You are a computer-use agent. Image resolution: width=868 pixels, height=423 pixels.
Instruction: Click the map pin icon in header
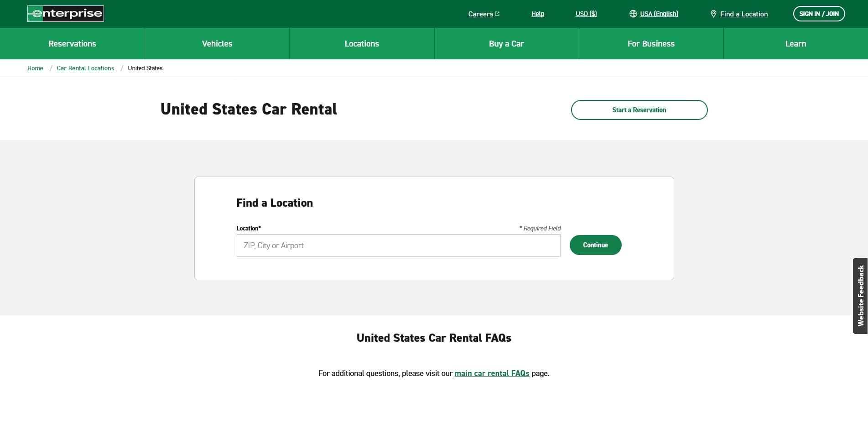[713, 14]
